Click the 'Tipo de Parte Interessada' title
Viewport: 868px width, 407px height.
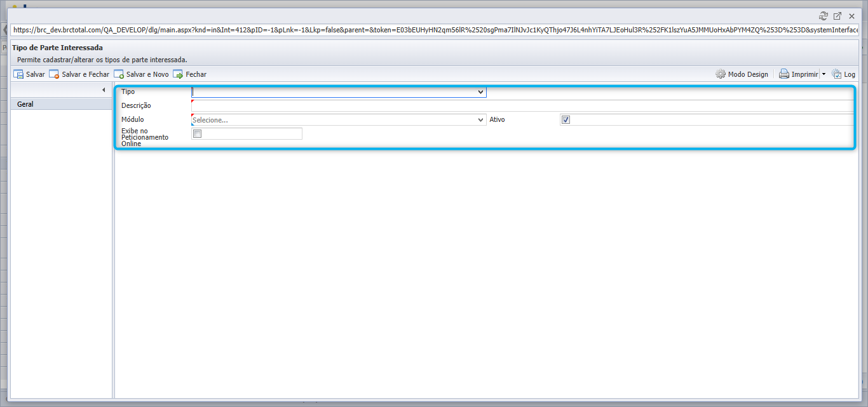57,48
